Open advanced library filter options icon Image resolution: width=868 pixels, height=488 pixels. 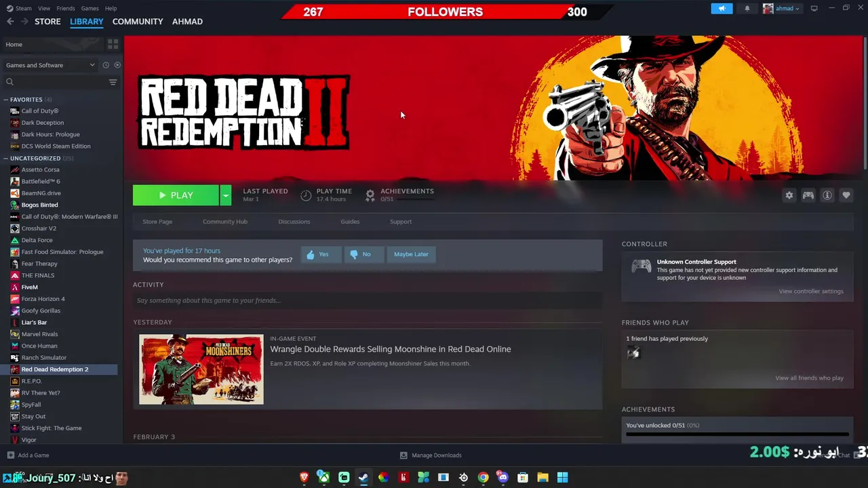113,82
